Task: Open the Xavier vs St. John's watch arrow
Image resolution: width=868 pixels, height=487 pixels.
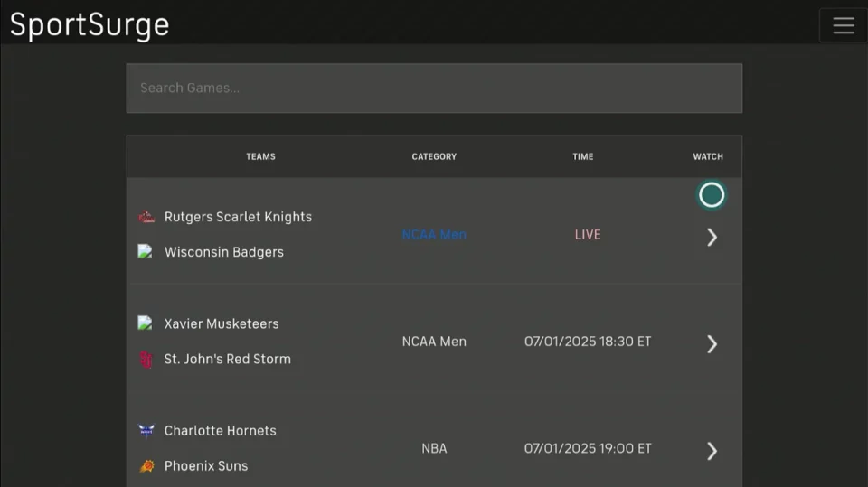Action: point(712,344)
